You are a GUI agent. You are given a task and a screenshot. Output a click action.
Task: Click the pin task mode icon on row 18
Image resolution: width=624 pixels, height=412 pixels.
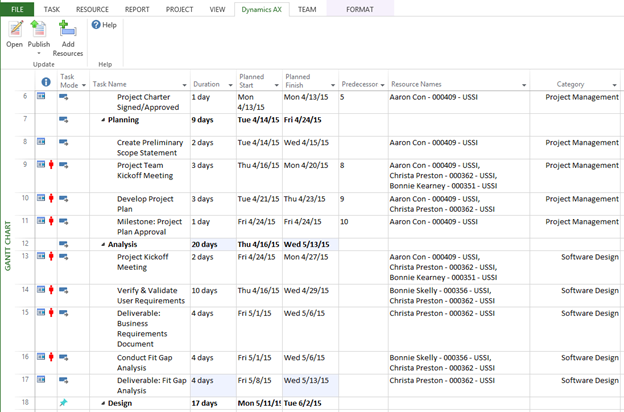(x=64, y=403)
